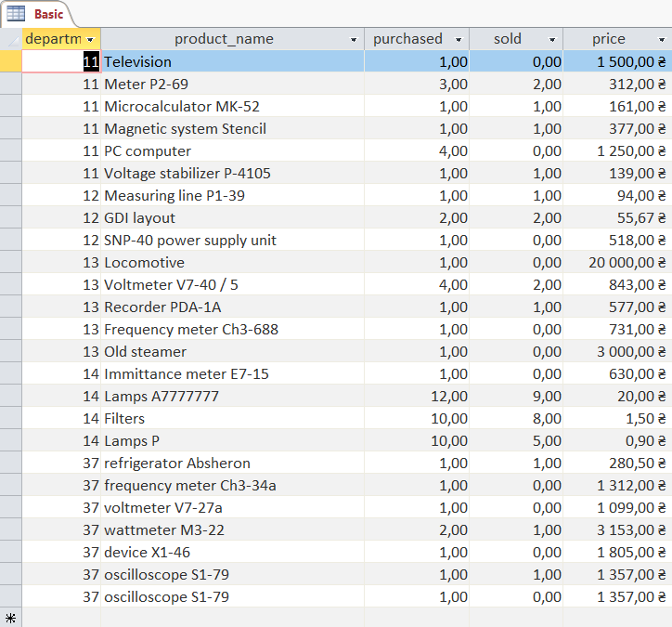Click the 3,00 purchased value of Meter P2-69

click(417, 84)
